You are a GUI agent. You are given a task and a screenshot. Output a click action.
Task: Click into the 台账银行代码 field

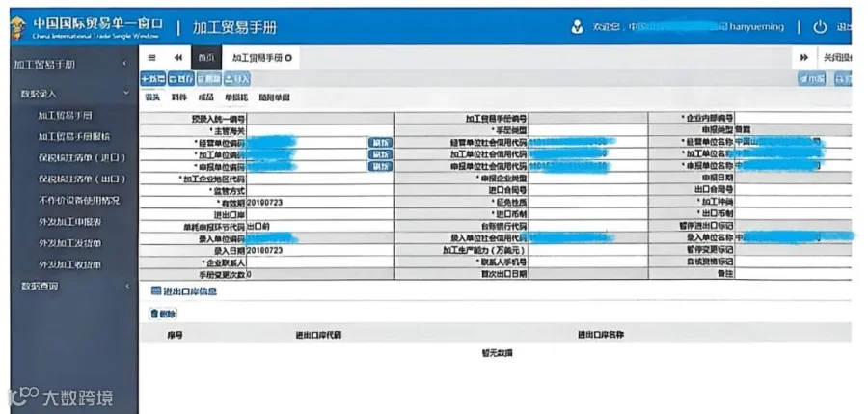pyautogui.click(x=588, y=227)
